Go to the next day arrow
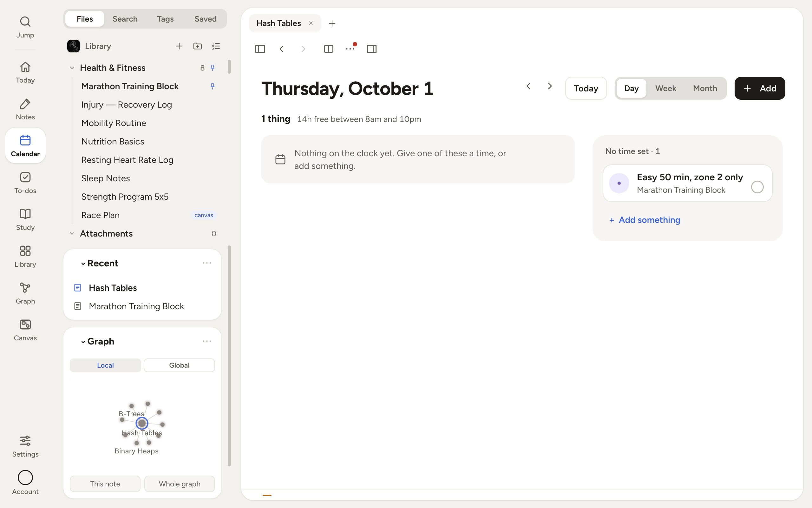812x508 pixels. [x=550, y=86]
